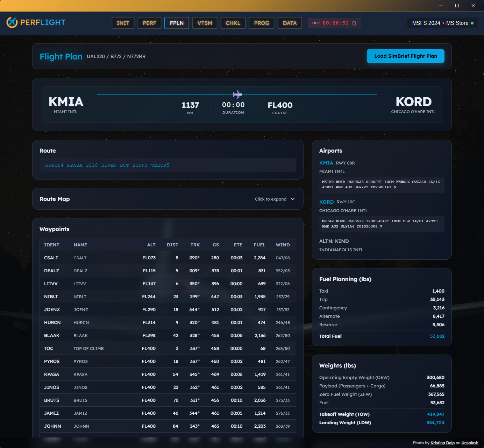
Task: Open the DATA tab
Action: (x=290, y=23)
